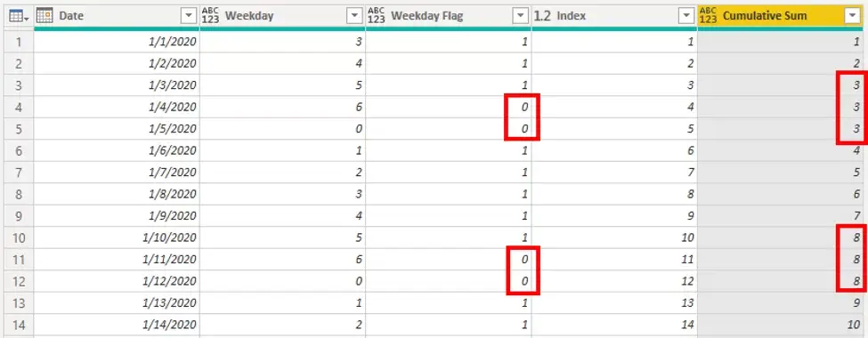Open the Index column filter dropdown
868x338 pixels.
click(686, 16)
